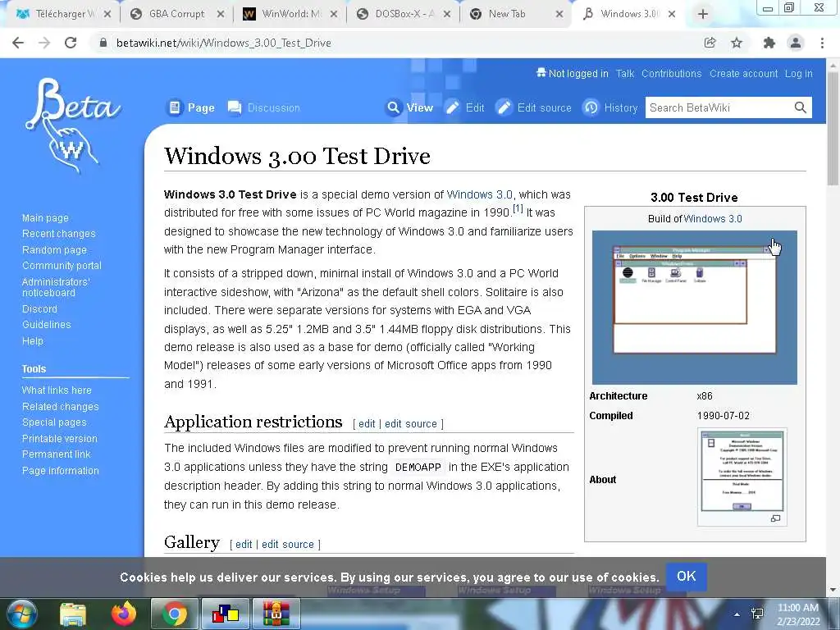This screenshot has width=840, height=630.
Task: Switch to the DOSBox-X tab
Action: tap(404, 15)
